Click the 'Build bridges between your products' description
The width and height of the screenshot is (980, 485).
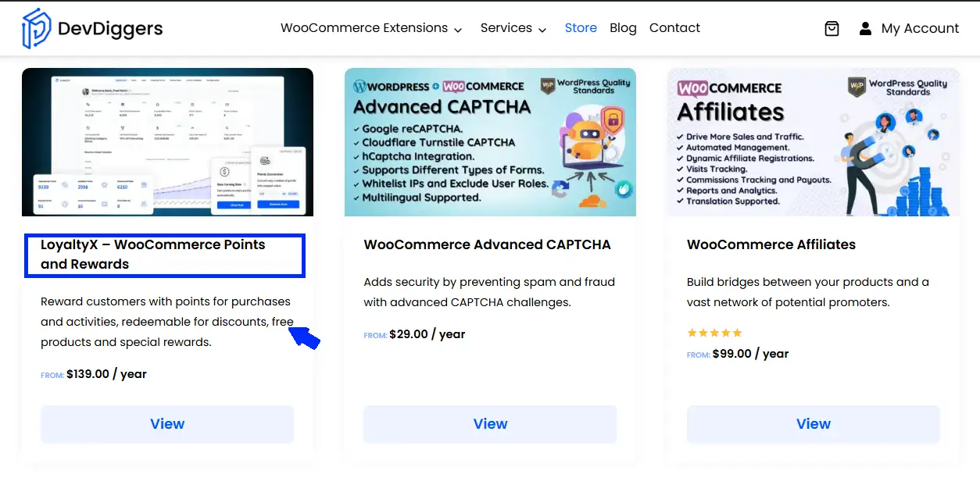(x=808, y=291)
